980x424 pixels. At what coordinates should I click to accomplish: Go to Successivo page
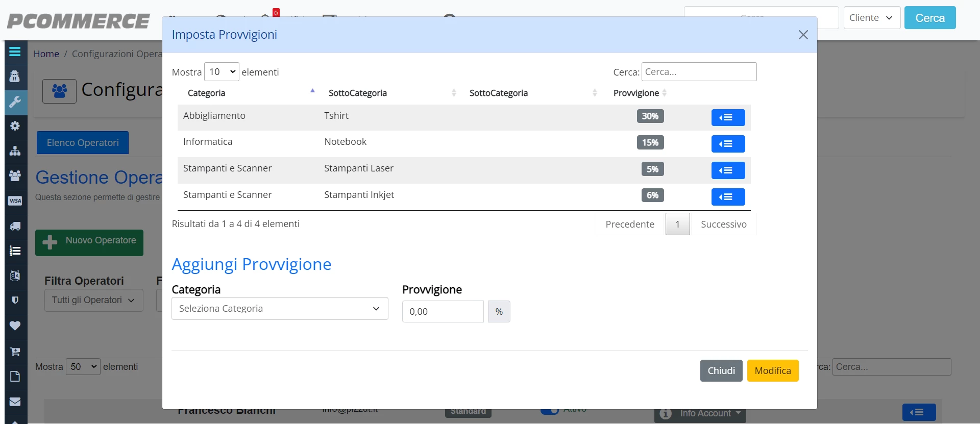click(x=723, y=225)
